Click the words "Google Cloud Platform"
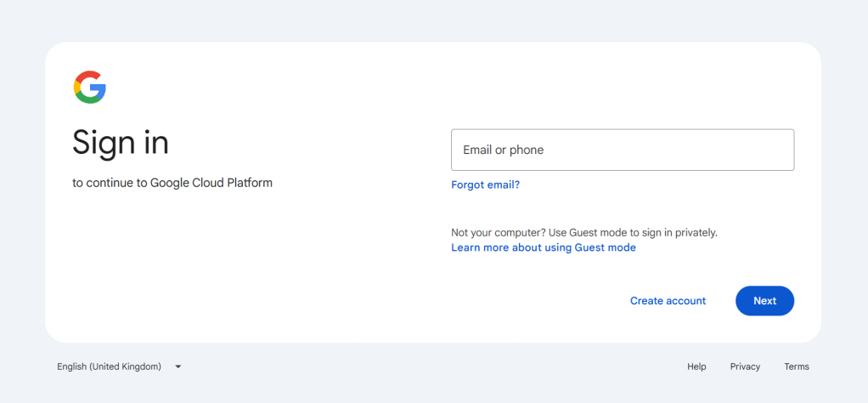This screenshot has height=403, width=868. [x=211, y=183]
